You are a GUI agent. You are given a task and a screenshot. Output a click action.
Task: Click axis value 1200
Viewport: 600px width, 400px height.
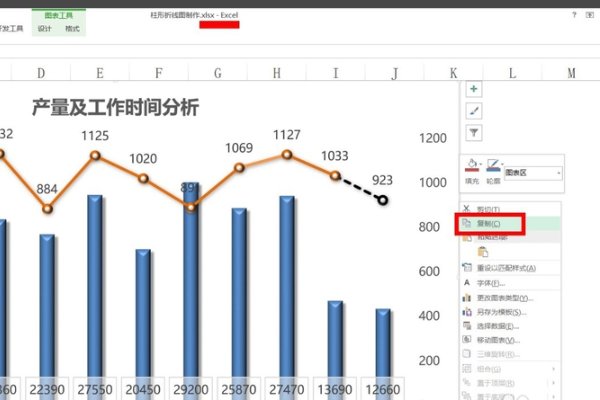pyautogui.click(x=433, y=138)
